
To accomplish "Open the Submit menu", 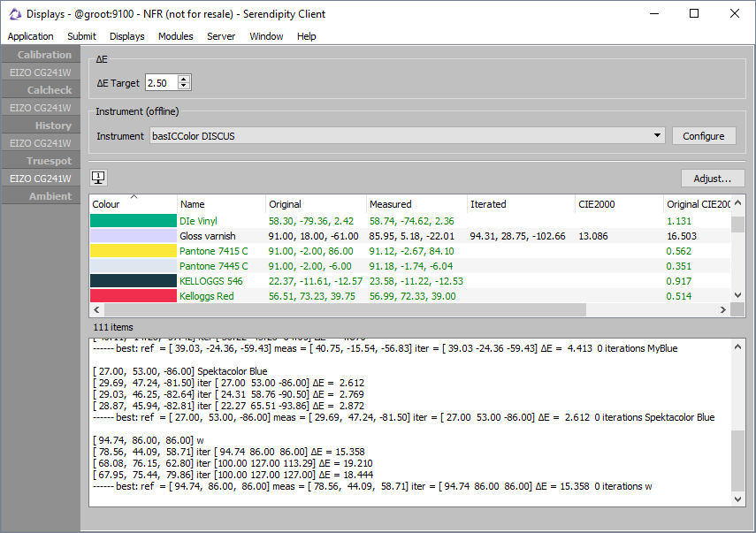I will coord(81,36).
